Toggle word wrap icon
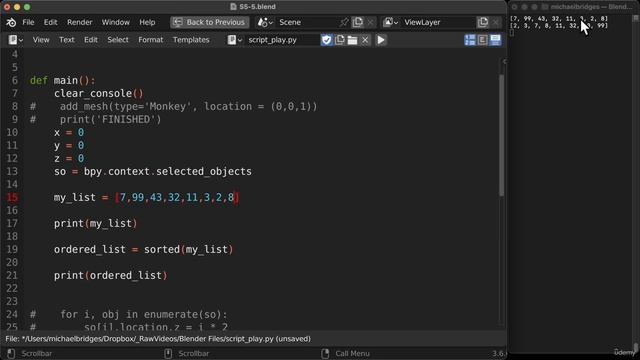Image resolution: width=640 pixels, height=360 pixels. click(482, 40)
